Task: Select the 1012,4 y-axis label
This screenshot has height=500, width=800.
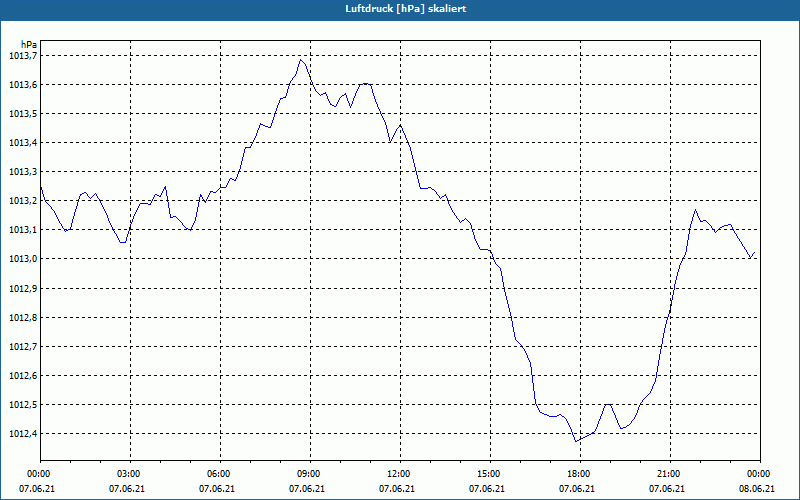Action: click(23, 434)
